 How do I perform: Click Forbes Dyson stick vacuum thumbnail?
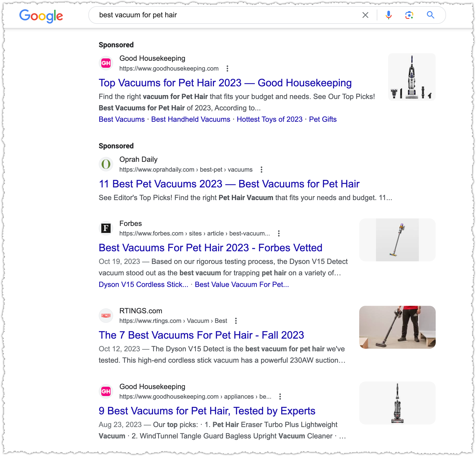coord(397,240)
